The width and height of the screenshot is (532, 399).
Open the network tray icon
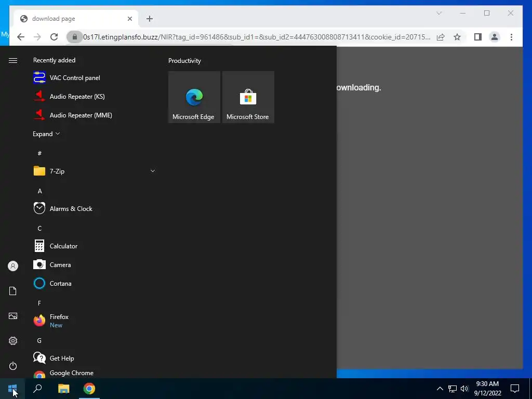[x=453, y=389]
